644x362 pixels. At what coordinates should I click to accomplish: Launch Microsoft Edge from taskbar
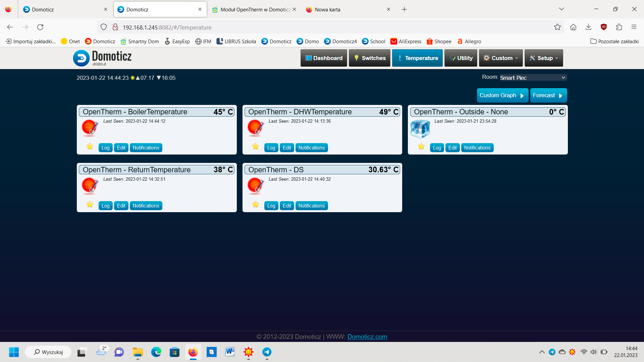click(x=156, y=352)
